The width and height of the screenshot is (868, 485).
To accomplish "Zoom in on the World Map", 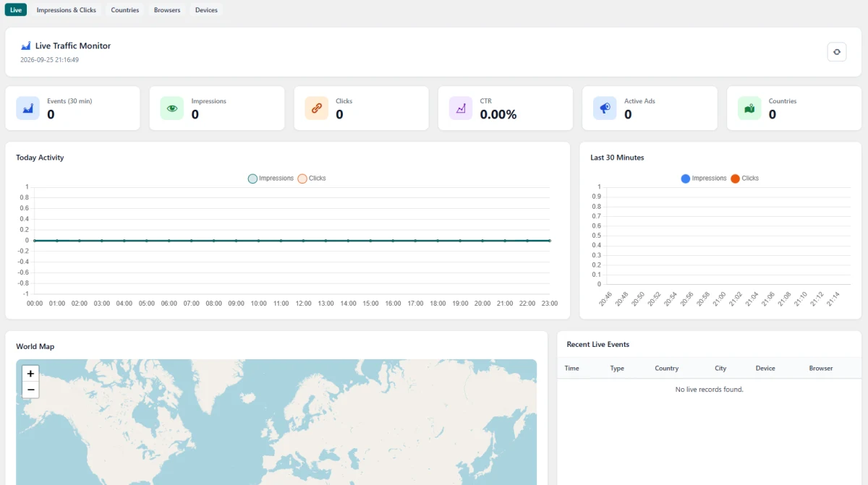I will point(30,374).
